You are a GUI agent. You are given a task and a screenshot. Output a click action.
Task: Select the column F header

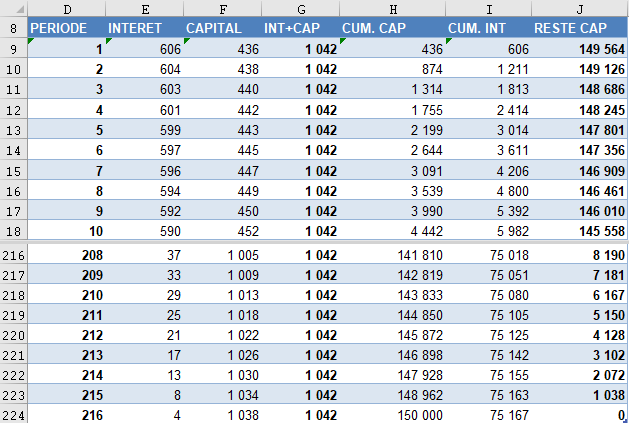[x=222, y=8]
